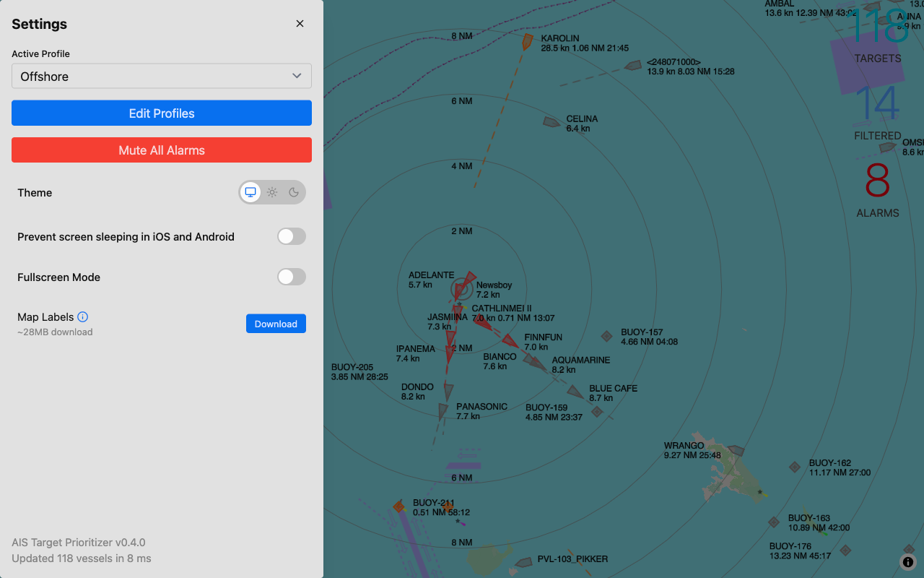Screen dimensions: 924x578
Task: Select the BIANCO label text
Action: [500, 357]
